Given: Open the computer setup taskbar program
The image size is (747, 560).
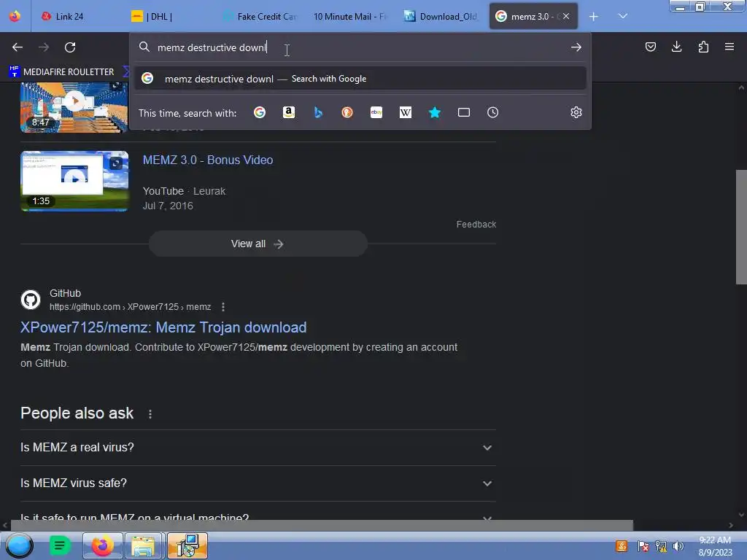Looking at the screenshot, I should coord(187,545).
